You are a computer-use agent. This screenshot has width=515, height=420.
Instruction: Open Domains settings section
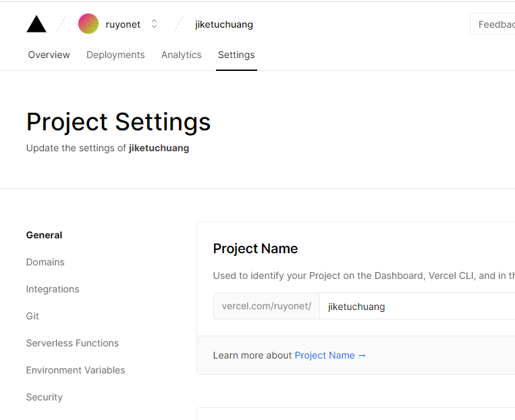45,262
